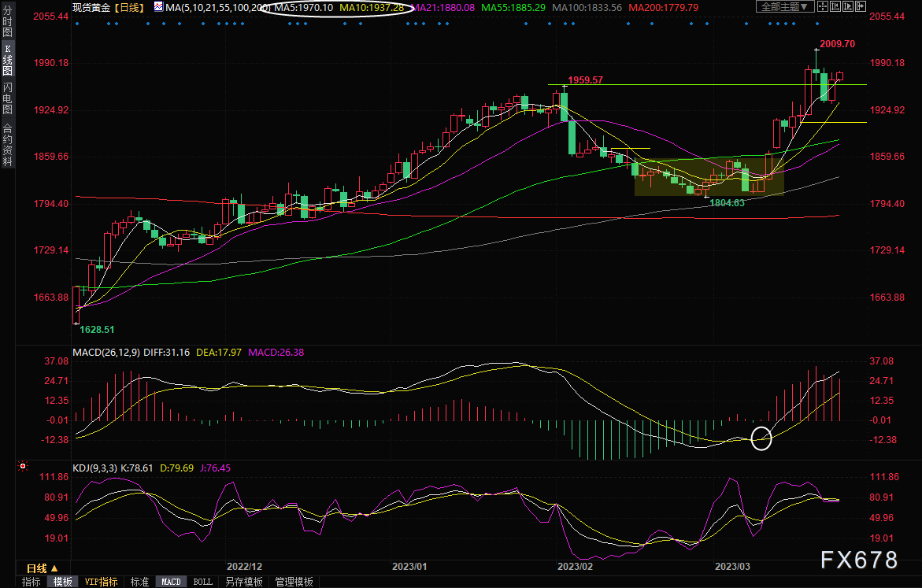This screenshot has height=588, width=922.
Task: Click the MA100:1833.56 value
Action: 587,8
